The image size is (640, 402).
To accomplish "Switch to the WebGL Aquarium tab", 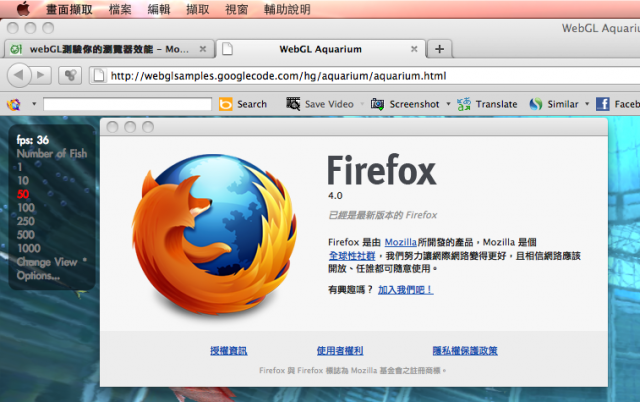I will (x=320, y=49).
